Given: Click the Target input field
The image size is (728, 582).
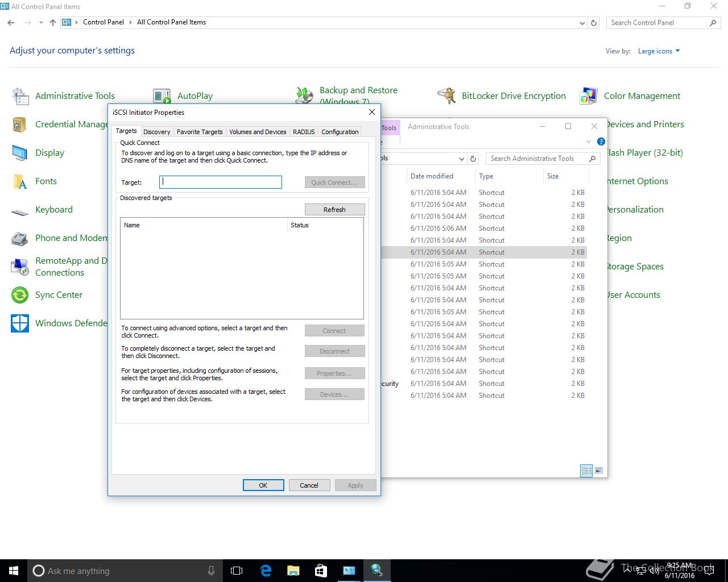Looking at the screenshot, I should (221, 182).
